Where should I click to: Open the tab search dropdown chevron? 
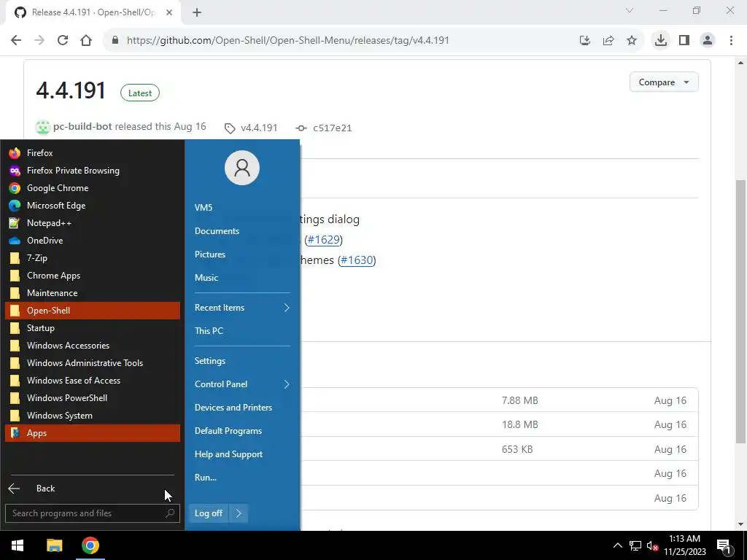(x=630, y=10)
